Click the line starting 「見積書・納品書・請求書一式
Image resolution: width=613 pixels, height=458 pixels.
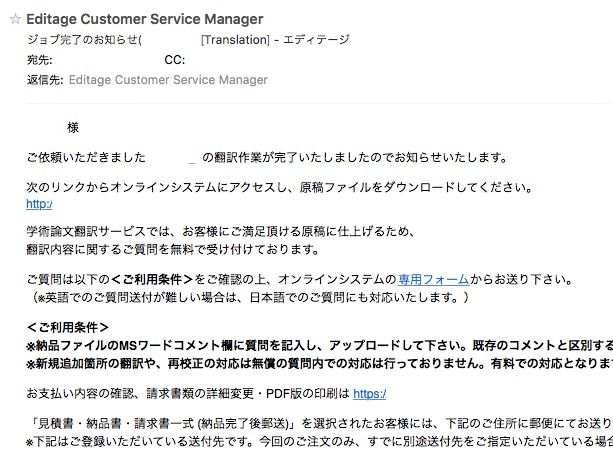pyautogui.click(x=319, y=423)
